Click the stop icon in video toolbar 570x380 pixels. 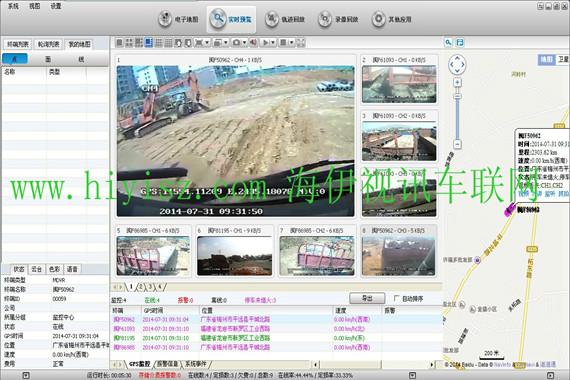283,43
